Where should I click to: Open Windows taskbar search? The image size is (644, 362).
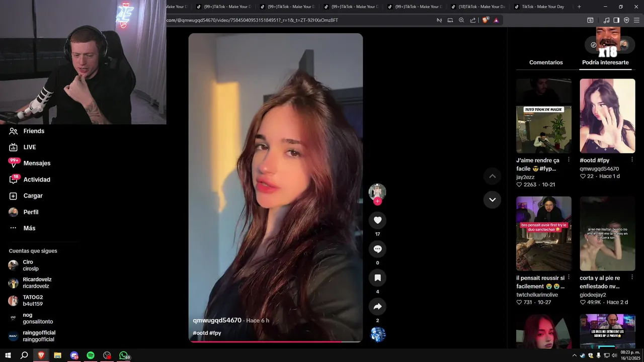[x=24, y=355]
